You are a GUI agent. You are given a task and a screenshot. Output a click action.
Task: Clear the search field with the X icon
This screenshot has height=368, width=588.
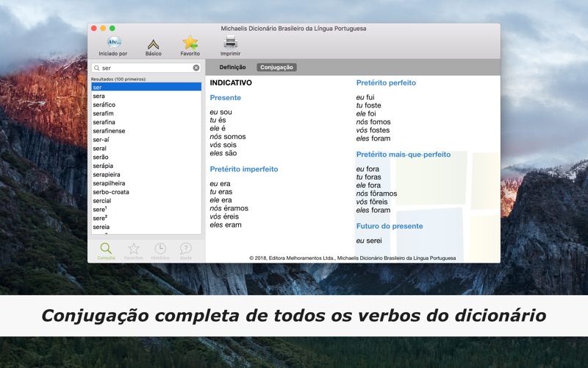pyautogui.click(x=196, y=68)
